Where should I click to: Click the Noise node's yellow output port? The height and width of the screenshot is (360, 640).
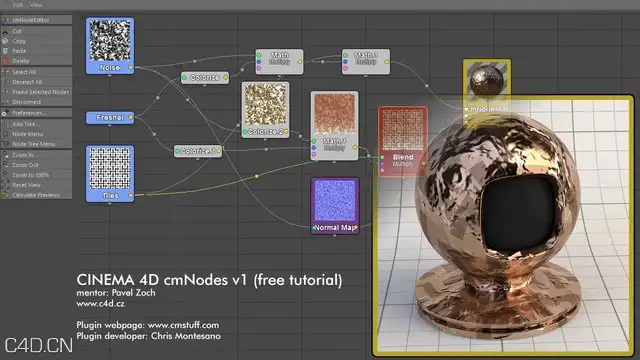pyautogui.click(x=131, y=67)
